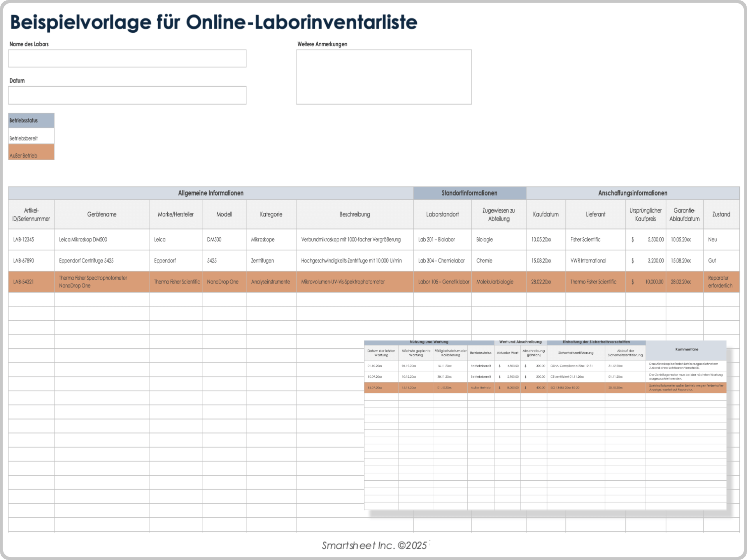Click the Reparatur erforderlich condition cell
The width and height of the screenshot is (747, 560).
pos(720,282)
